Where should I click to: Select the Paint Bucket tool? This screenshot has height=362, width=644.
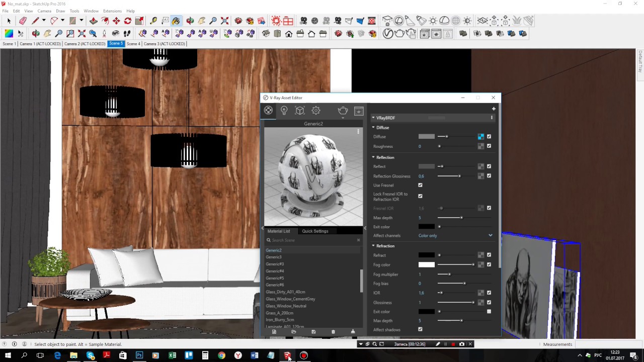[x=176, y=21]
